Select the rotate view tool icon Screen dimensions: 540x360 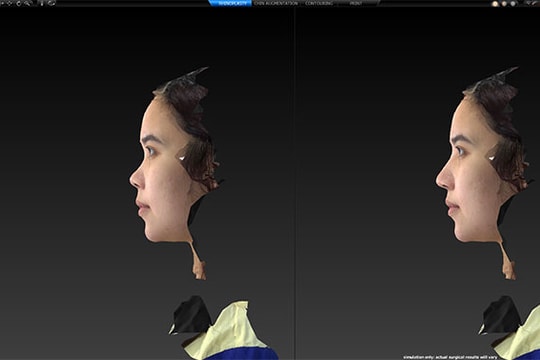pyautogui.click(x=19, y=3)
